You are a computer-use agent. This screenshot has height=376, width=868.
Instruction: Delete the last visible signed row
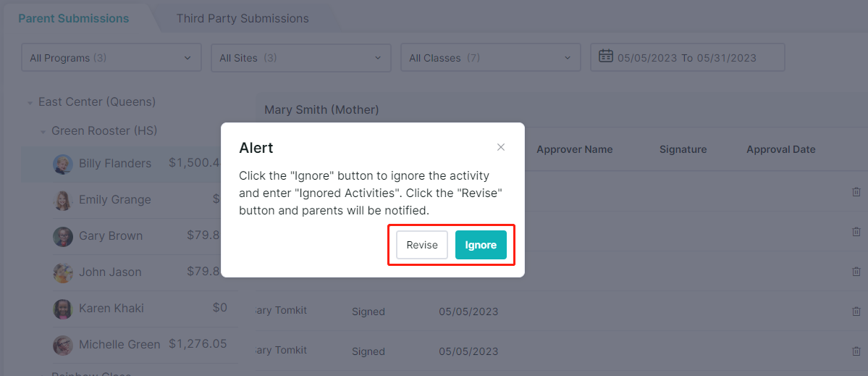click(856, 351)
